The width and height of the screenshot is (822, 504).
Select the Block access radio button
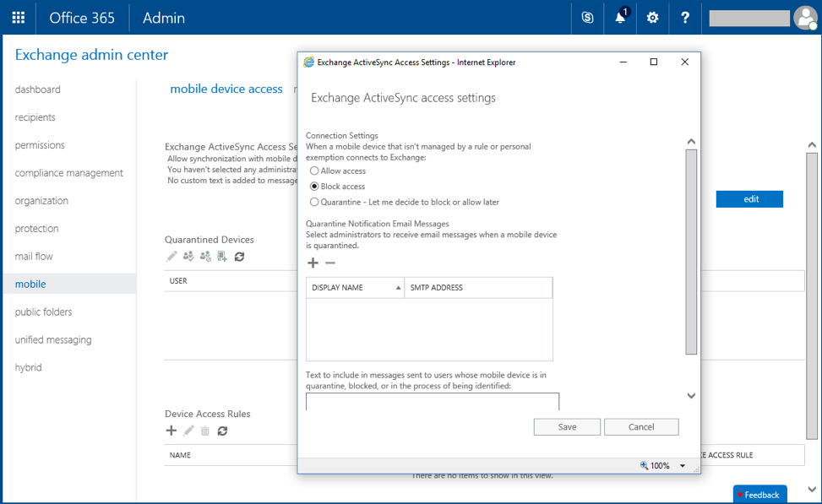coord(313,184)
